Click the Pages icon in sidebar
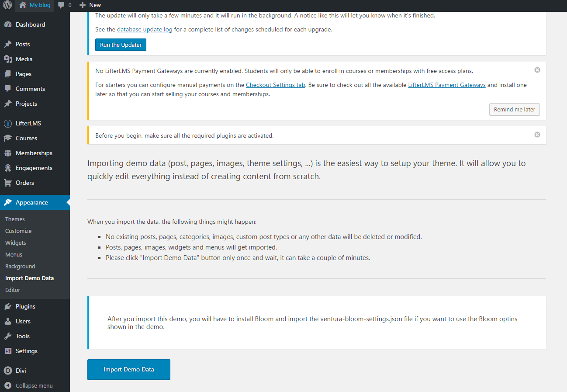567x392 pixels. [x=8, y=74]
